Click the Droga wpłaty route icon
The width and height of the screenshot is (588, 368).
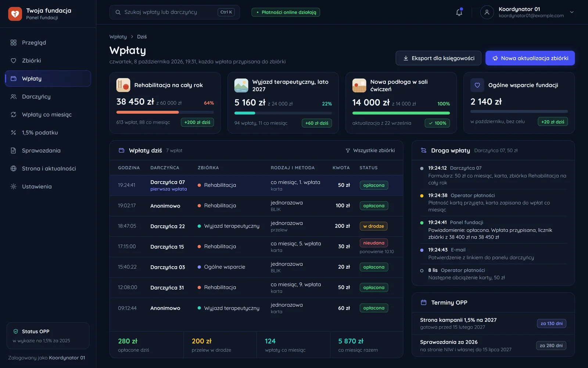[x=423, y=151]
